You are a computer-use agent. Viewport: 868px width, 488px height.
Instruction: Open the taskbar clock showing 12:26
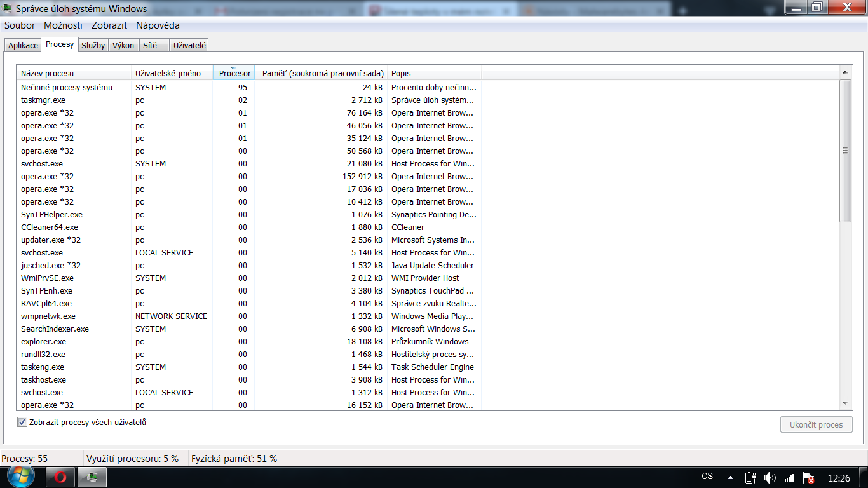839,477
